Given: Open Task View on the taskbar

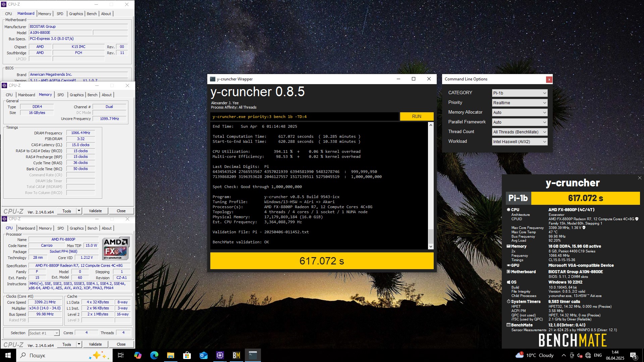Looking at the screenshot, I should point(121,355).
